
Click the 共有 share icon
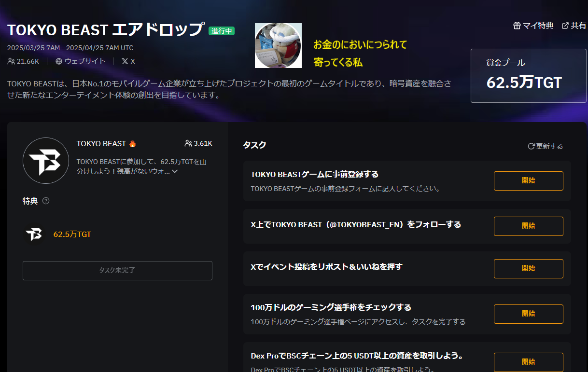[x=565, y=26]
